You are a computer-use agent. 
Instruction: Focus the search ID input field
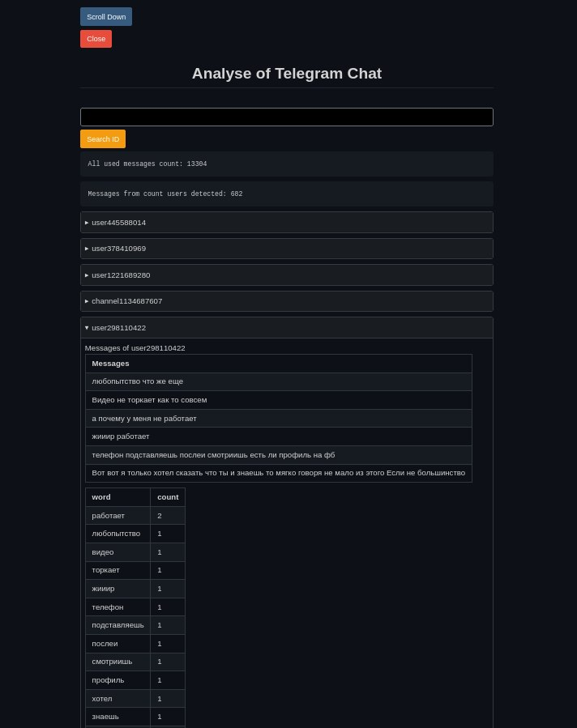pos(286,117)
